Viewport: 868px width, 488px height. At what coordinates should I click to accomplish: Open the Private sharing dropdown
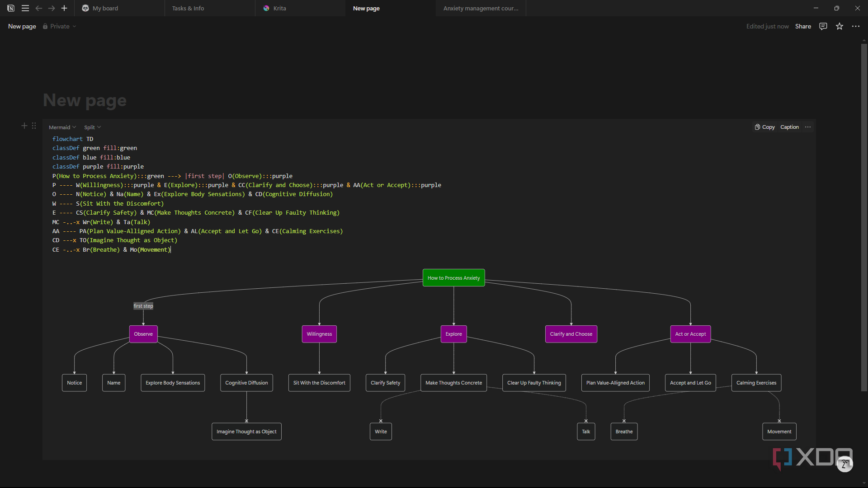tap(59, 26)
